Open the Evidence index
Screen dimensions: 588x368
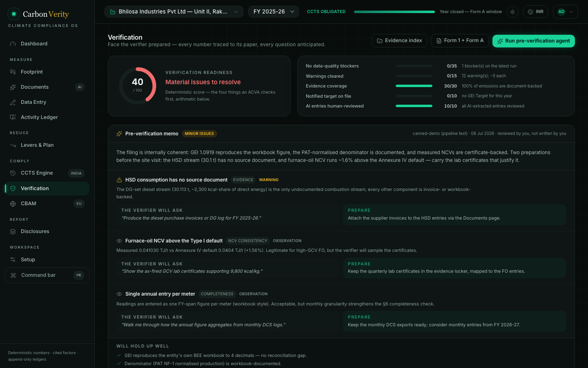399,40
